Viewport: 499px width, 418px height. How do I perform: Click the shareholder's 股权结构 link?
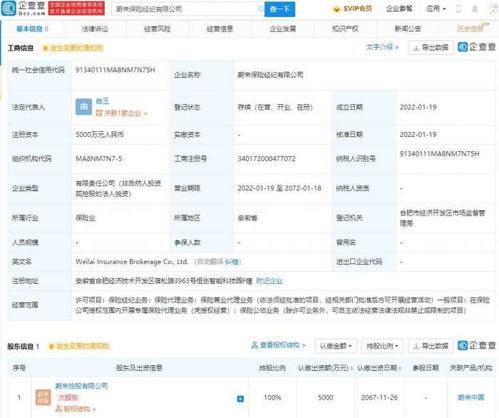click(x=75, y=409)
